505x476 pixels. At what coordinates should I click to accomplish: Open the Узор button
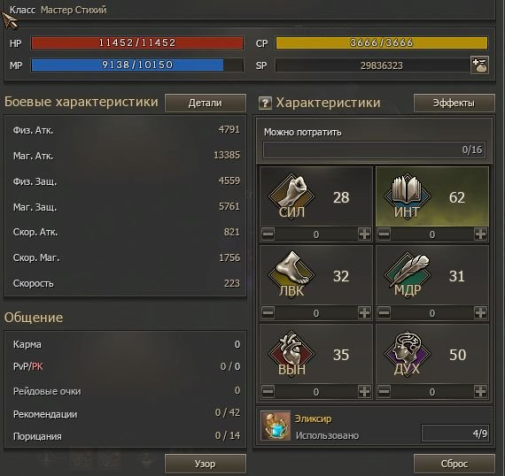(x=205, y=463)
